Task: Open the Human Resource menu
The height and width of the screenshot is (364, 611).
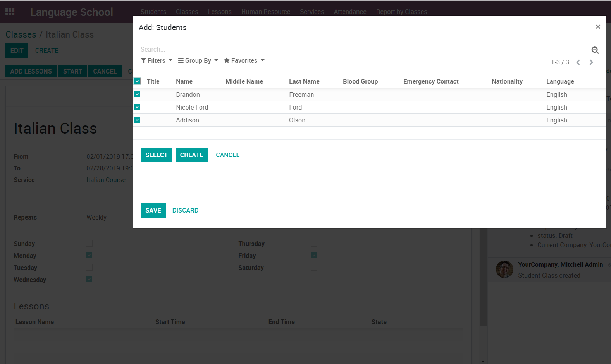Action: [265, 12]
